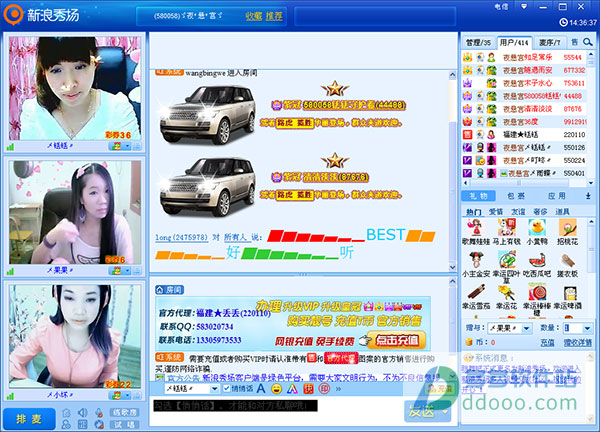Select the 歌舞娃娃 gift
This screenshot has width=600, height=432.
(476, 231)
